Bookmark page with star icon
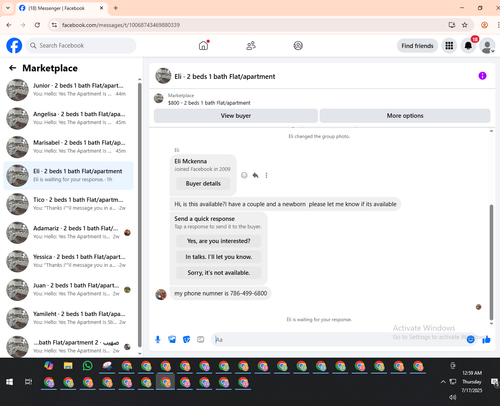The width and height of the screenshot is (500, 406). [x=465, y=25]
